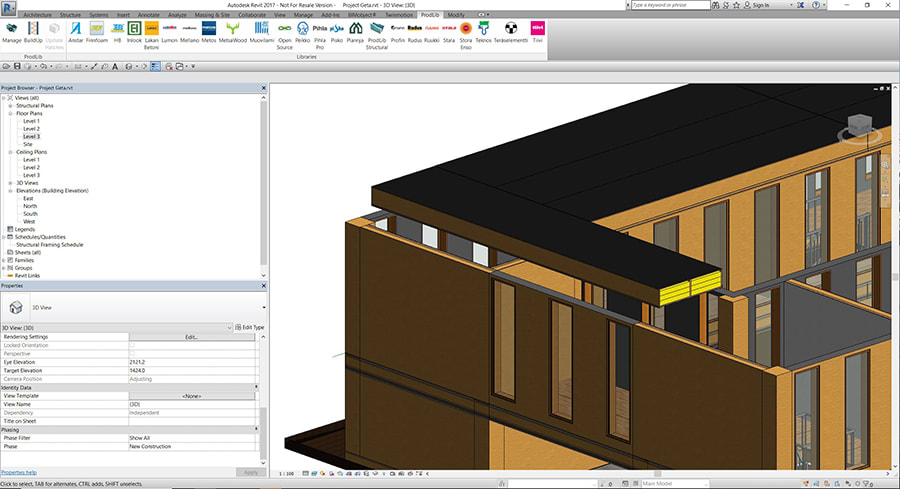
Task: Open the Properties help link
Action: click(x=19, y=472)
